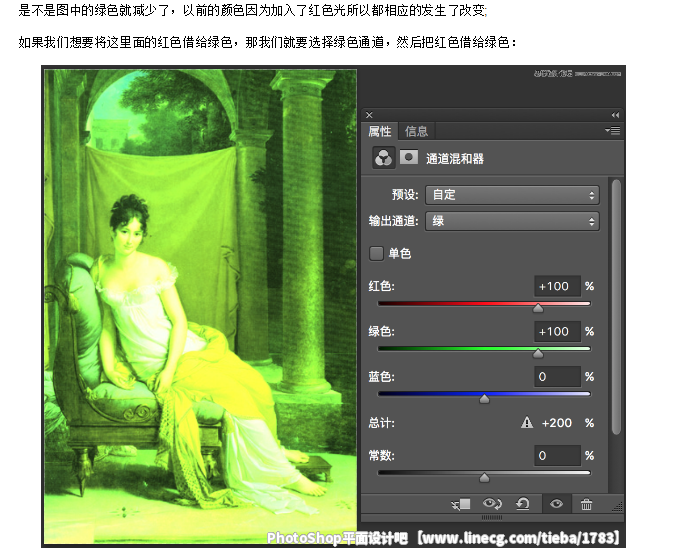Click the view previous state icon
675x557 pixels.
492,503
